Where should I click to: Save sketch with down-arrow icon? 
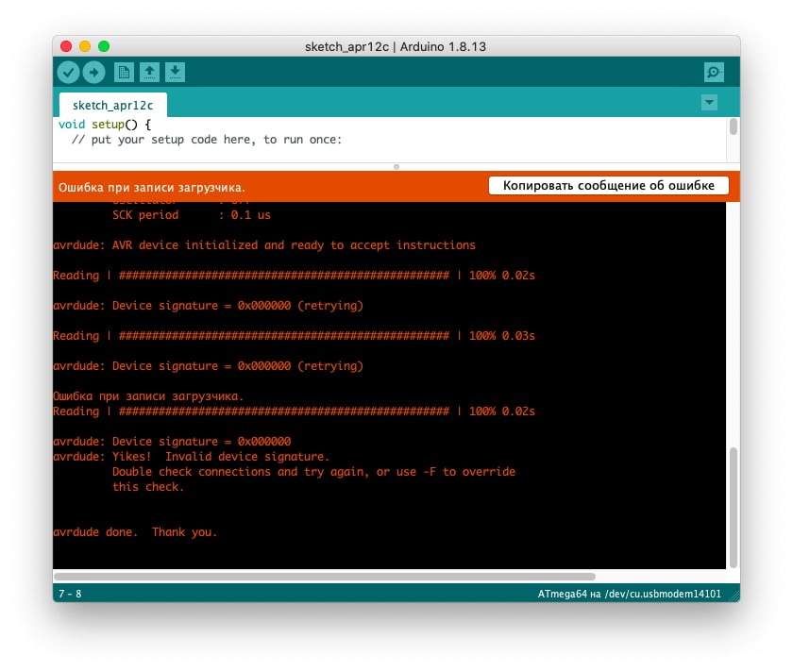(x=175, y=73)
